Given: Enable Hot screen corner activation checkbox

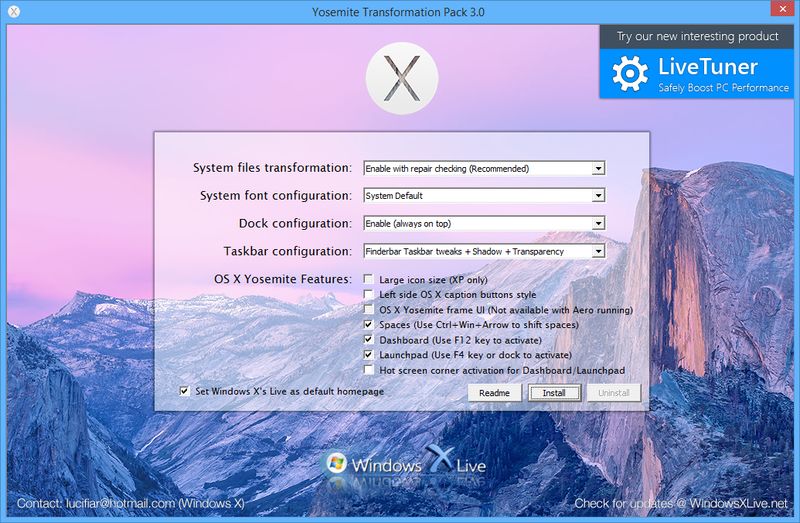Looking at the screenshot, I should click(x=368, y=369).
